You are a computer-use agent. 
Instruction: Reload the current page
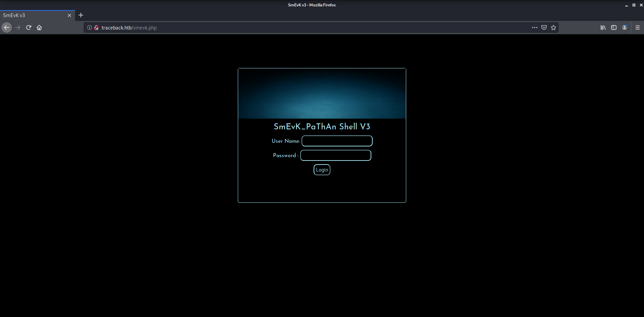click(x=29, y=27)
